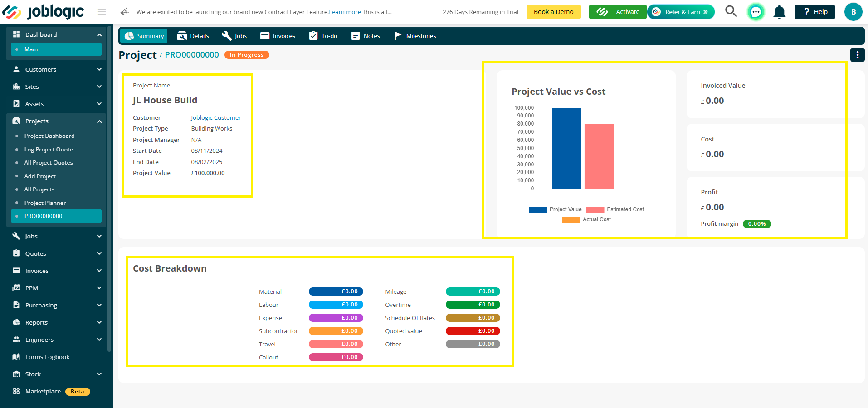Select Log Project Quote menu item
Screen dimensions: 868x408
pos(49,150)
